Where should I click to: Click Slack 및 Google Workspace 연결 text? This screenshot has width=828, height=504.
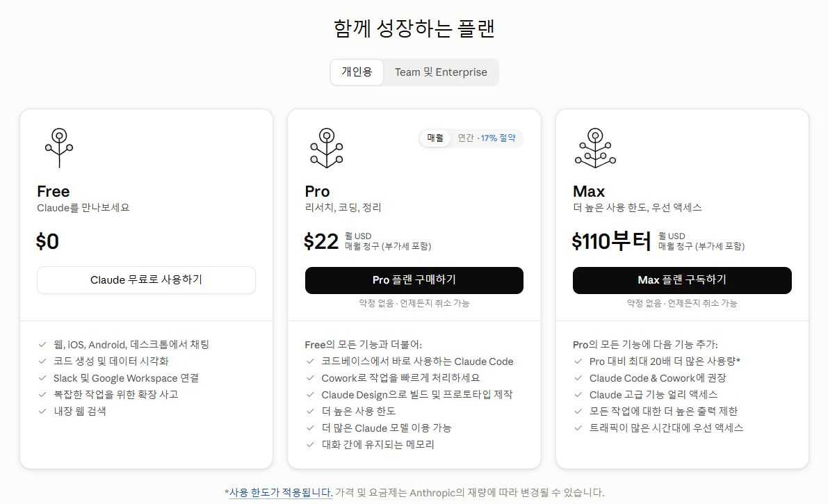pos(127,377)
